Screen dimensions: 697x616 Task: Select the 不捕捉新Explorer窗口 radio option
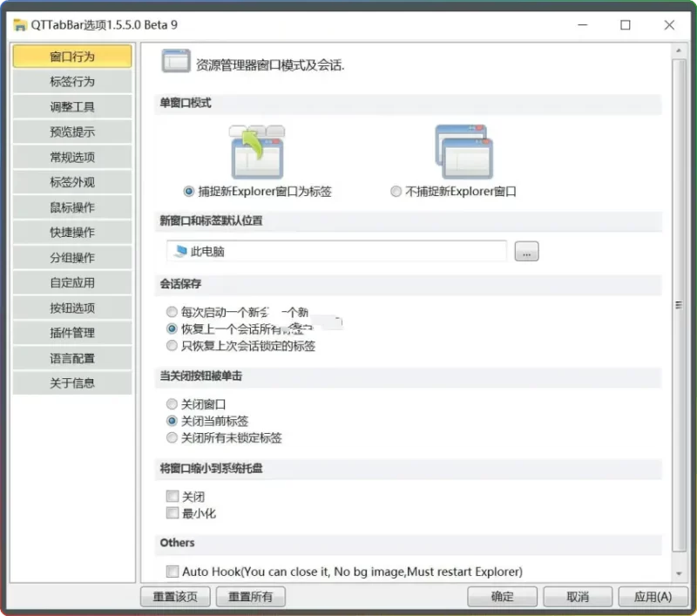point(396,192)
